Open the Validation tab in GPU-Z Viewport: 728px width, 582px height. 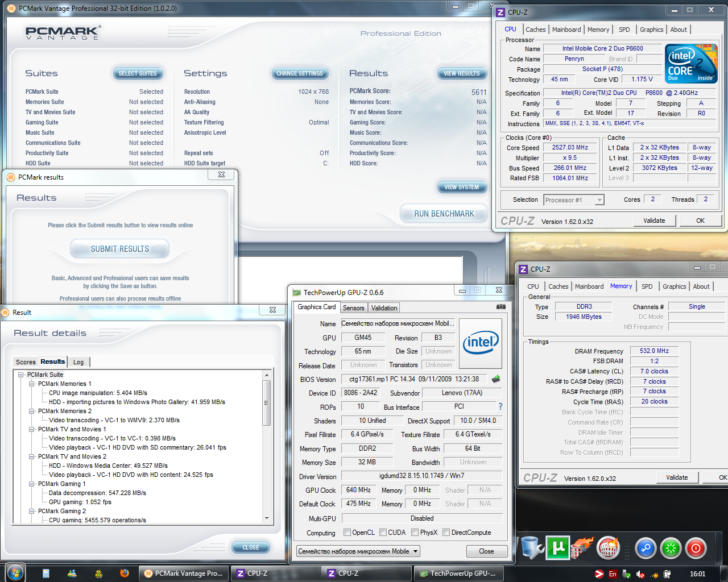pos(384,308)
